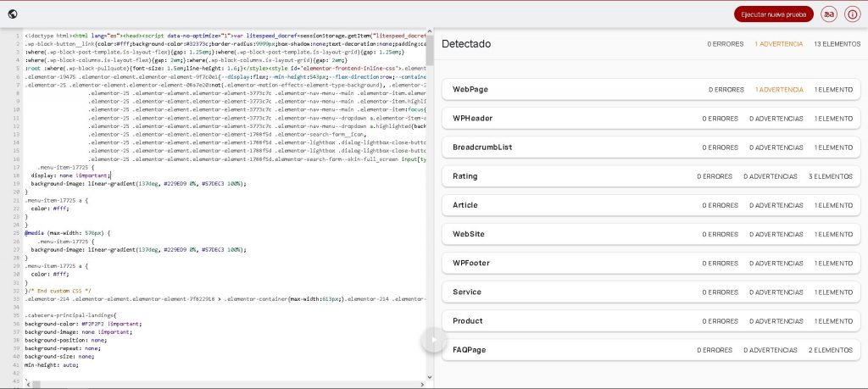Click Ejecutar nueva prueba button
868x389 pixels.
point(773,14)
